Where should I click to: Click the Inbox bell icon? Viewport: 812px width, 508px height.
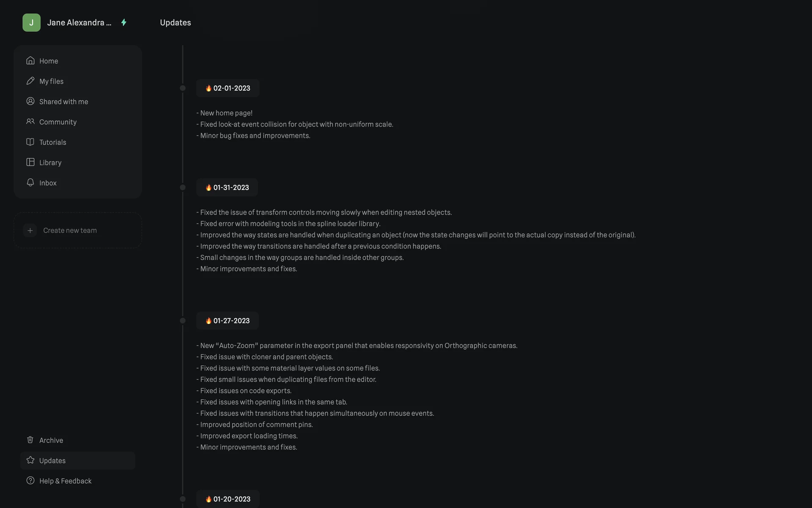(x=30, y=182)
